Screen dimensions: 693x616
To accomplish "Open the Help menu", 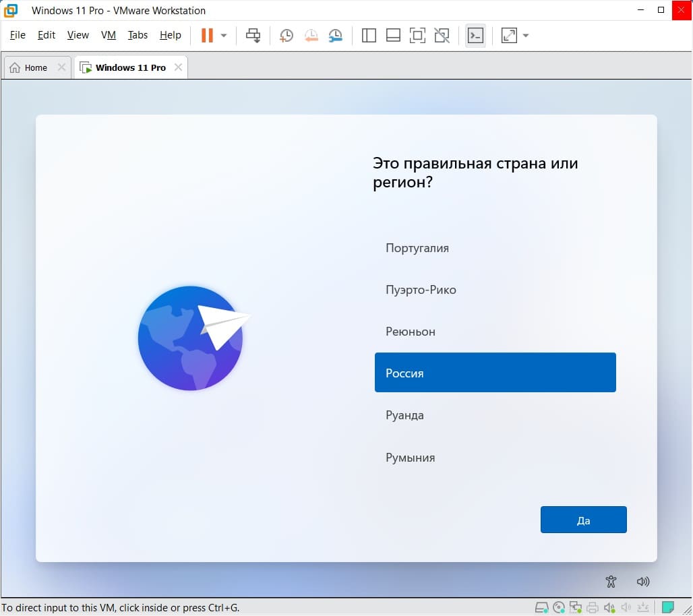I will (170, 35).
